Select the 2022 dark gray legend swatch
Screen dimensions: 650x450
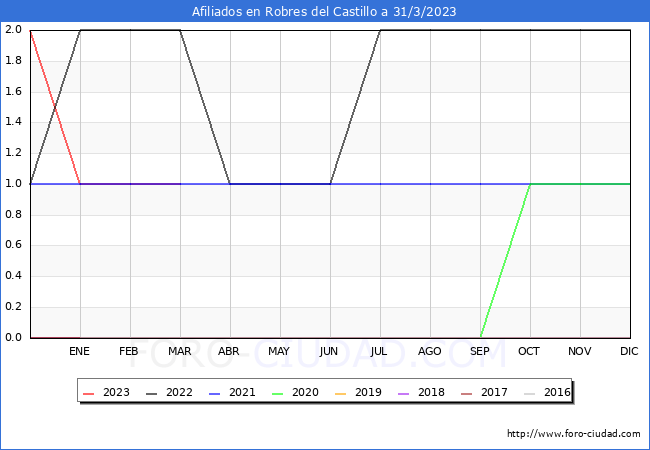point(152,393)
